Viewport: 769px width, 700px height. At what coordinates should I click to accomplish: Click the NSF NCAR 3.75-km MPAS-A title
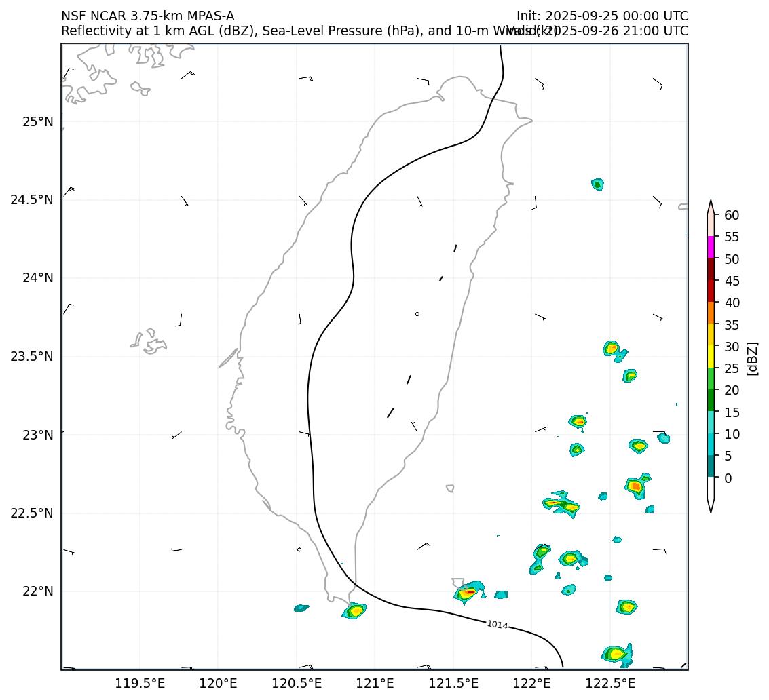[x=148, y=16]
